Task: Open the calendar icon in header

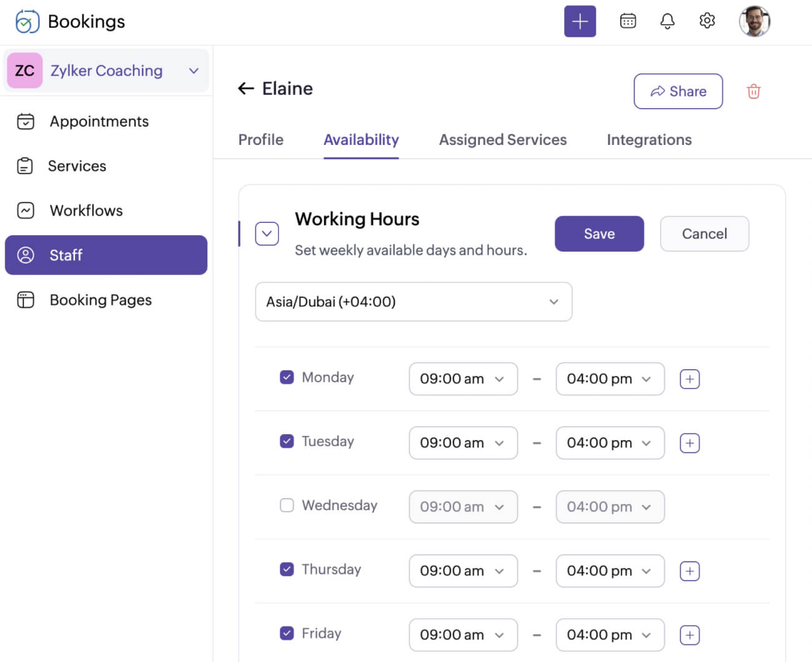Action: [x=628, y=21]
